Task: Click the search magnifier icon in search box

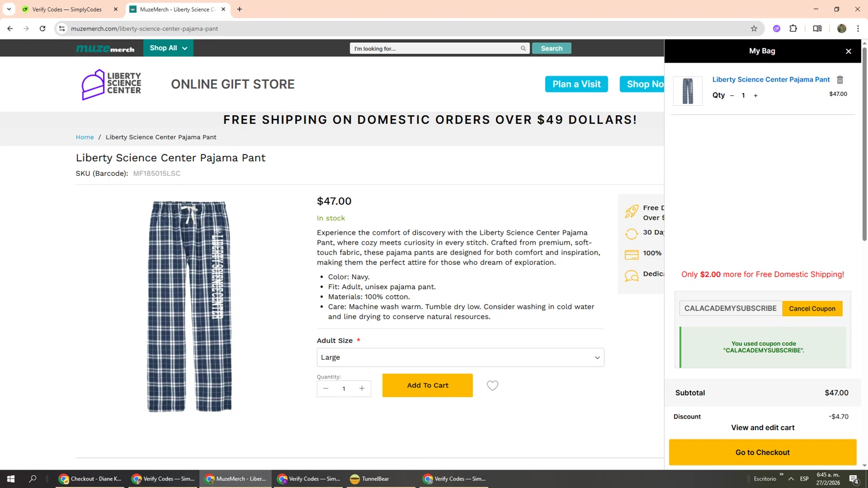Action: (x=523, y=49)
